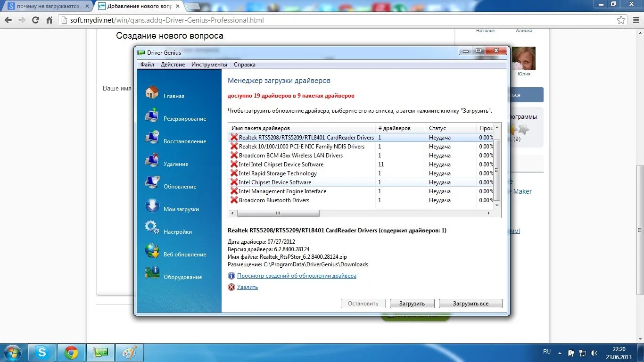Select the Веб обновление globe icon
Screen dimensions: 644x362
coord(152,250)
